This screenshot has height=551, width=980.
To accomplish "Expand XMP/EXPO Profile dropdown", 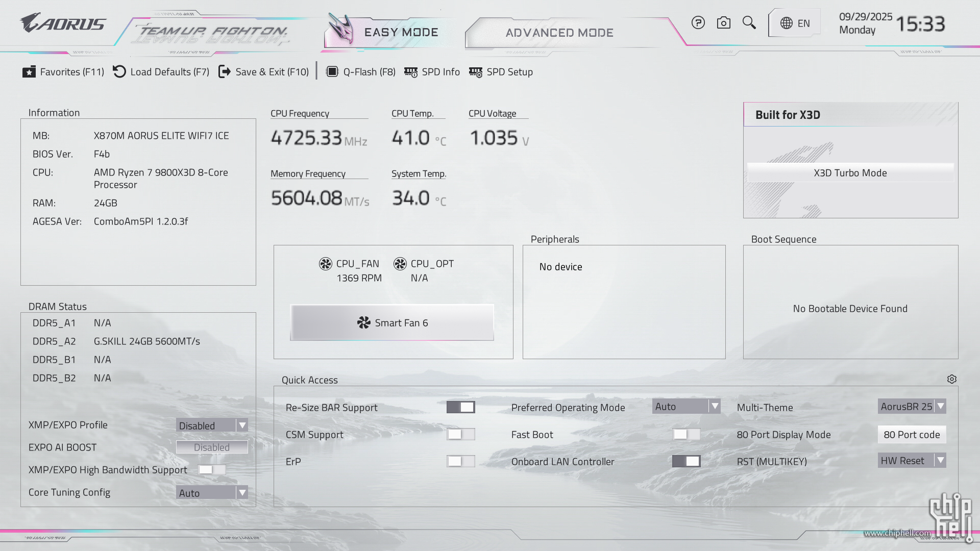I will (212, 425).
